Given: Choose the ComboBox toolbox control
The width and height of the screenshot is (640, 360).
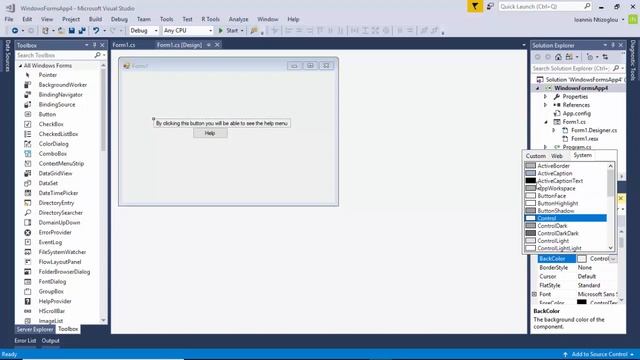Looking at the screenshot, I should [x=52, y=153].
